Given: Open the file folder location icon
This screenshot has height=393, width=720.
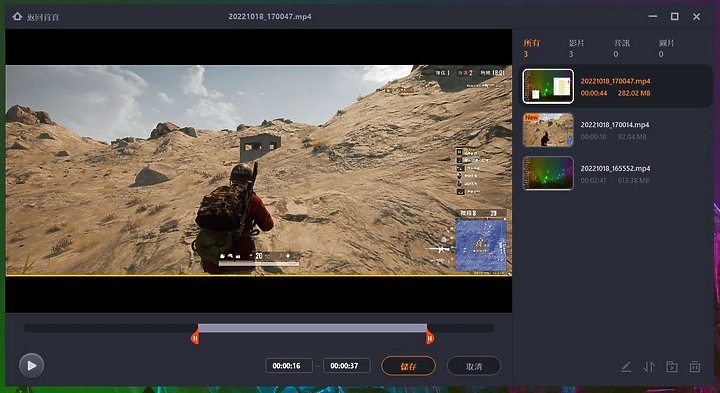Looking at the screenshot, I should pos(672,367).
